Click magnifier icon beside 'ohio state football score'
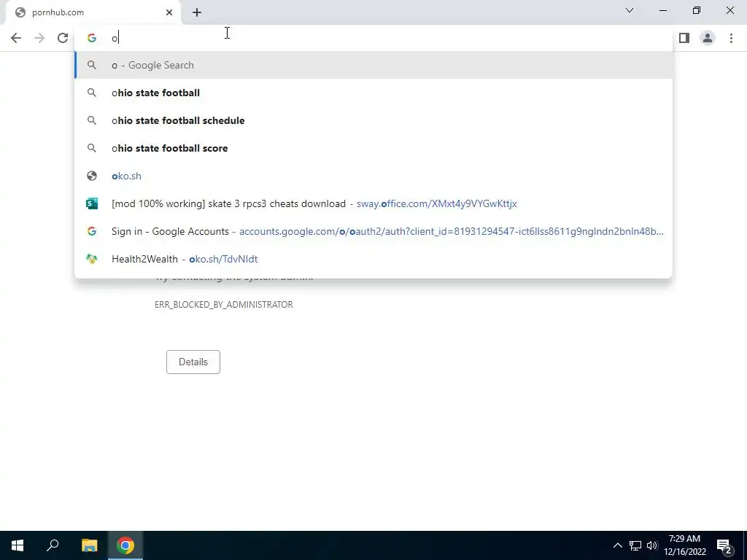747x560 pixels. [x=92, y=148]
